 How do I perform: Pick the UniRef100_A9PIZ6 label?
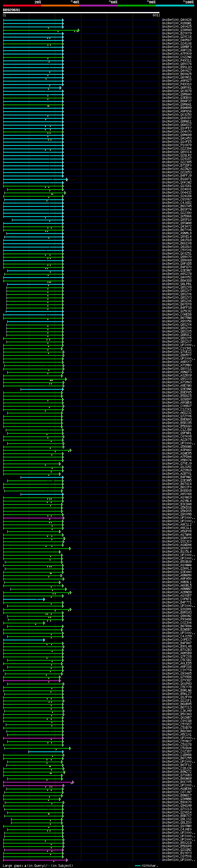click(177, 50)
